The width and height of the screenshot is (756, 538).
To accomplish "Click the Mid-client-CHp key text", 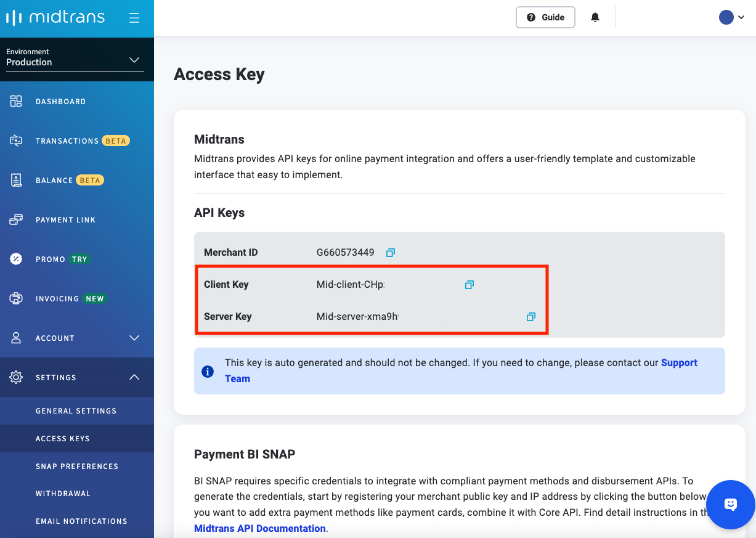I will (x=350, y=285).
